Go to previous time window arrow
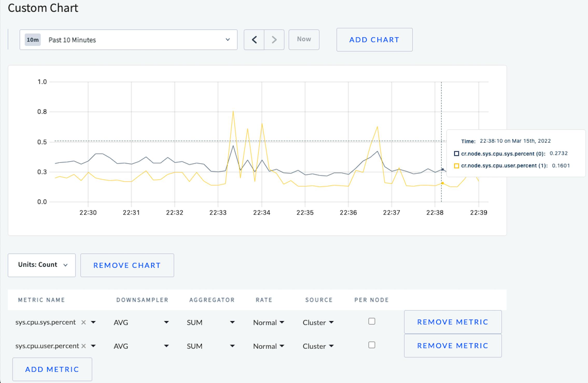The image size is (588, 383). pyautogui.click(x=254, y=40)
